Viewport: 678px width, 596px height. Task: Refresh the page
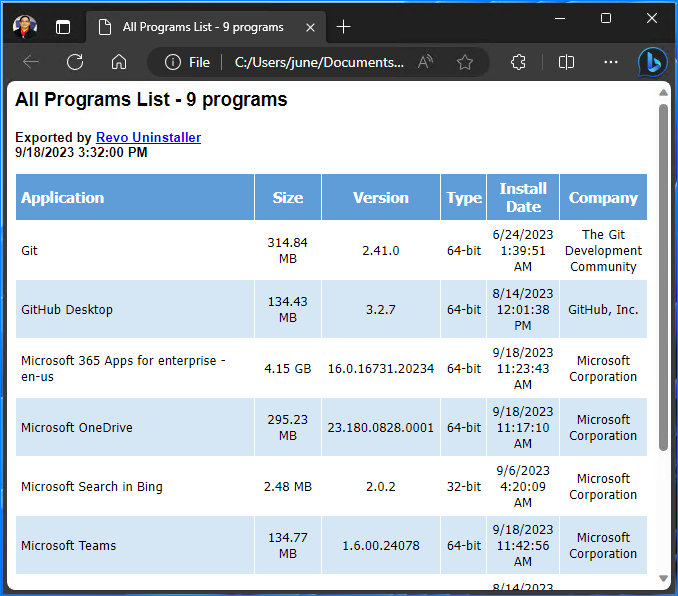(75, 62)
